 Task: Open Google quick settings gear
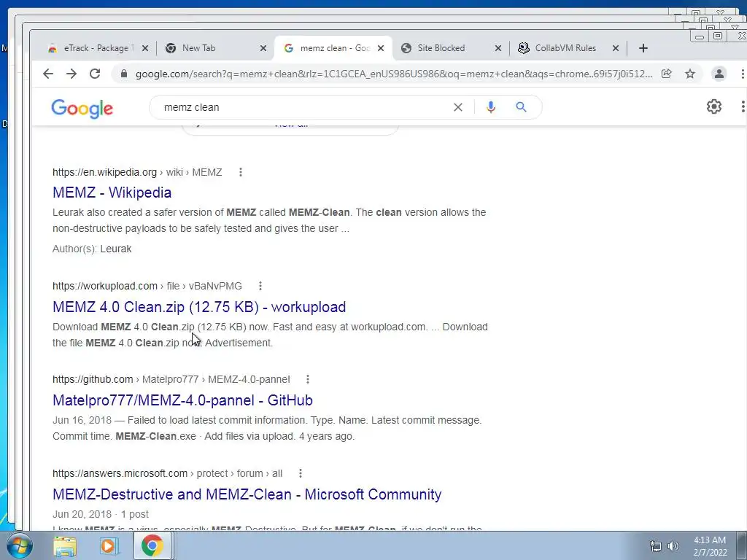[713, 106]
